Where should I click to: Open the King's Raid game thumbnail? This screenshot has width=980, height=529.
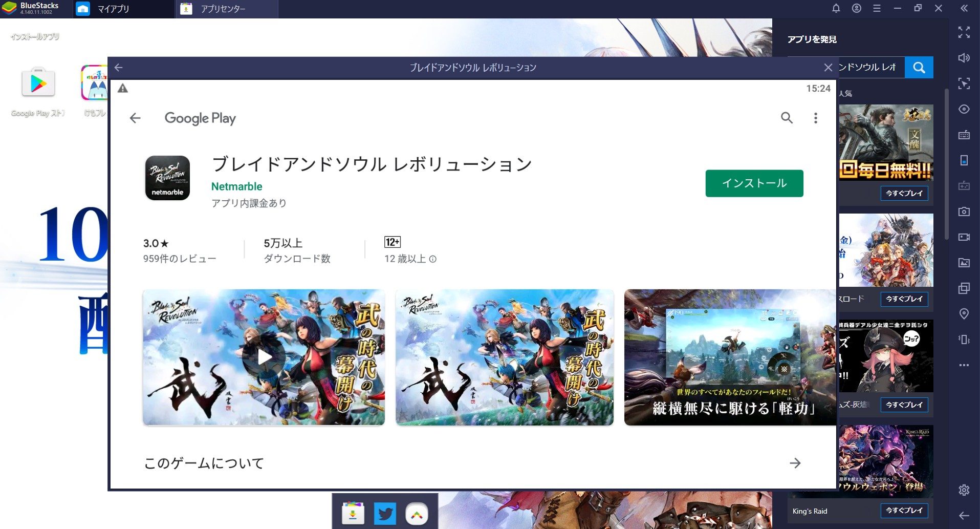click(886, 461)
